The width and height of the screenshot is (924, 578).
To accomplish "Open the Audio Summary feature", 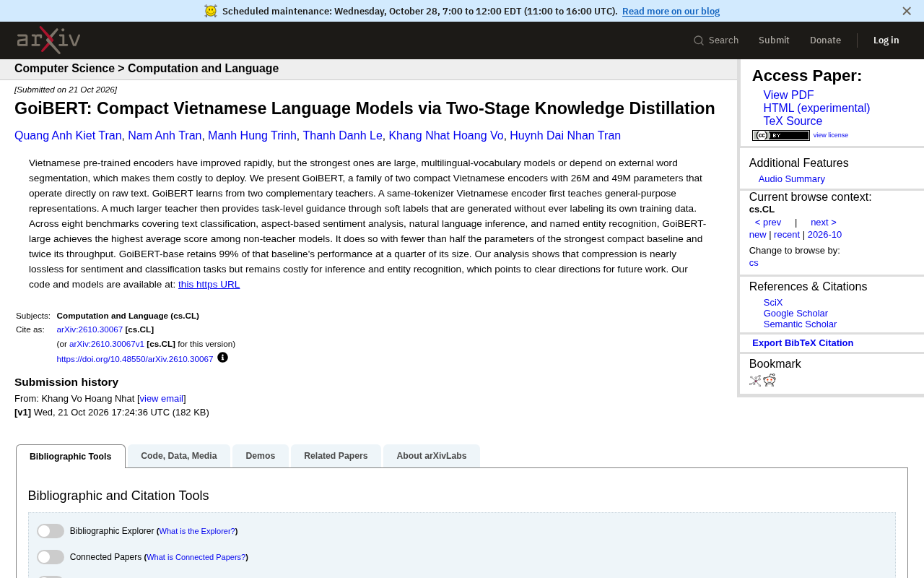I will pyautogui.click(x=791, y=179).
